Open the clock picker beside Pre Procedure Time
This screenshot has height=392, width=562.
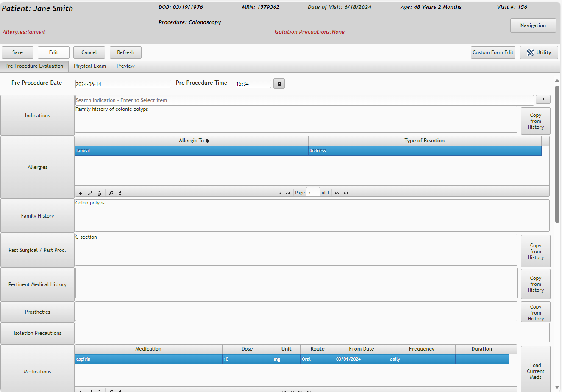(x=279, y=84)
